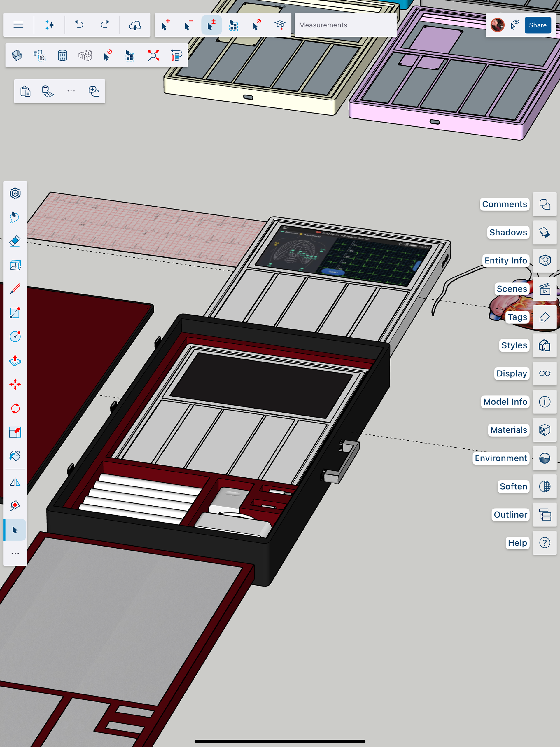
Task: Click the Measurements input field
Action: [345, 25]
